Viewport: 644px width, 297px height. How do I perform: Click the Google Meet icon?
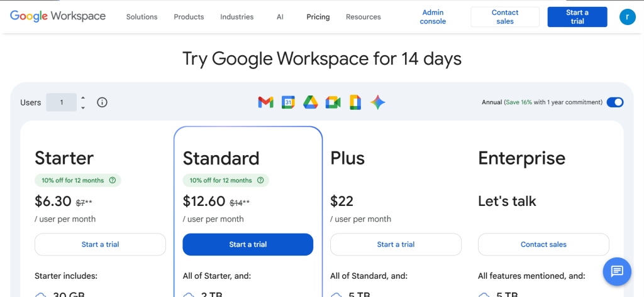point(333,102)
